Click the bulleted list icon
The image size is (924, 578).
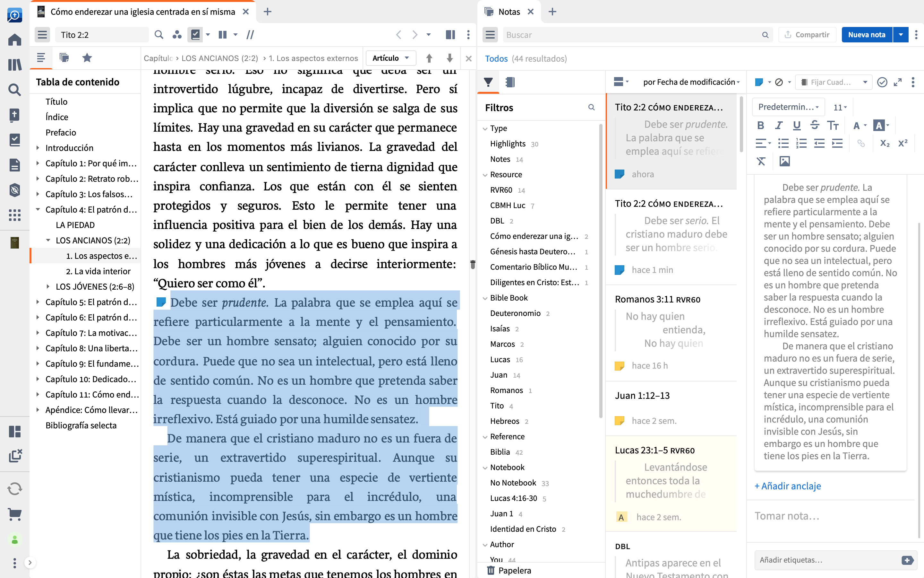tap(783, 143)
